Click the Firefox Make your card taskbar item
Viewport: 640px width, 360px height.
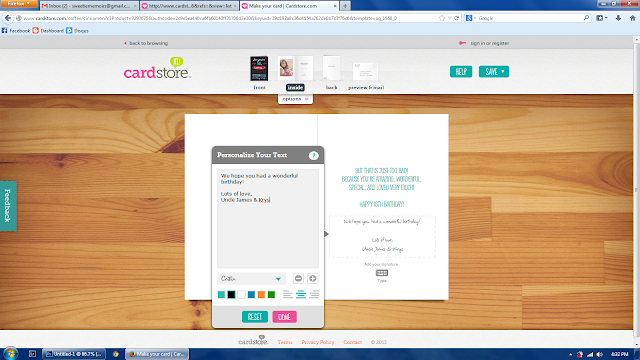click(157, 354)
